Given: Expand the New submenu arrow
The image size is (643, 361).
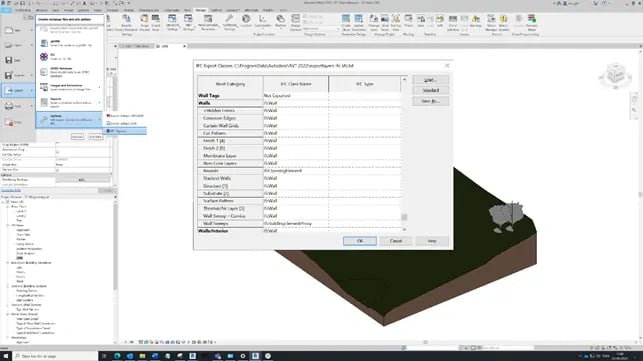Looking at the screenshot, I should point(32,30).
